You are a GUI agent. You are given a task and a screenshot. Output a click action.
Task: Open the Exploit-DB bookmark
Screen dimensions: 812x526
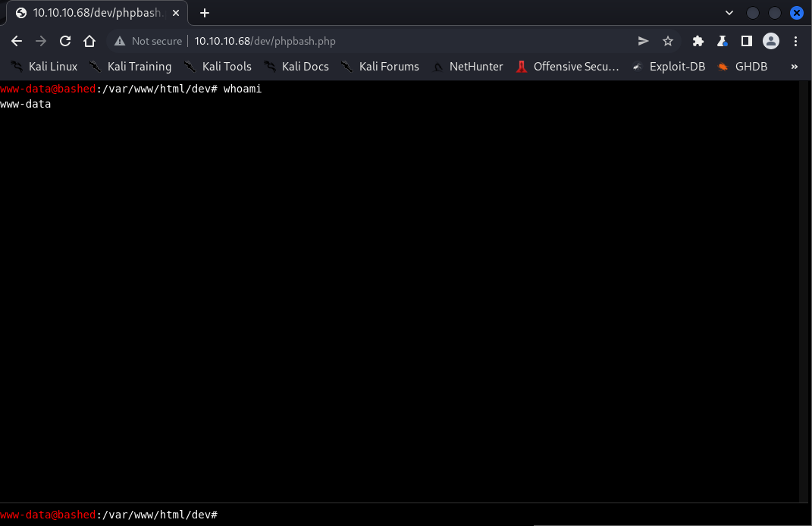(x=668, y=67)
